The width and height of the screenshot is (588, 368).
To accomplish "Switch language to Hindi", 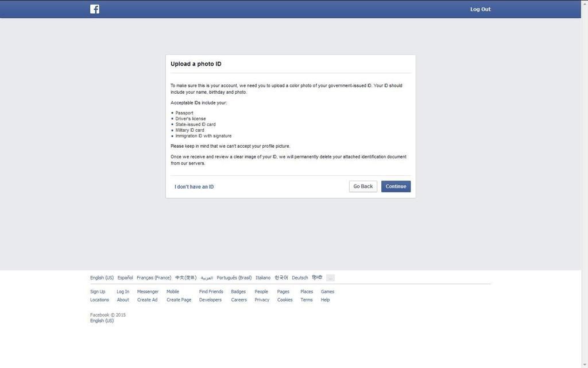I will click(x=317, y=278).
